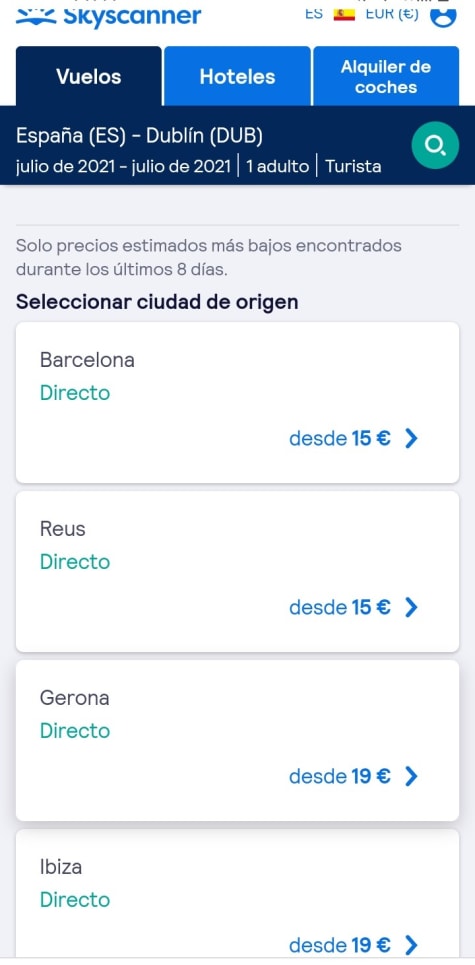Image resolution: width=475 pixels, height=965 pixels.
Task: Choose Barcelona as origin city
Action: (x=238, y=402)
